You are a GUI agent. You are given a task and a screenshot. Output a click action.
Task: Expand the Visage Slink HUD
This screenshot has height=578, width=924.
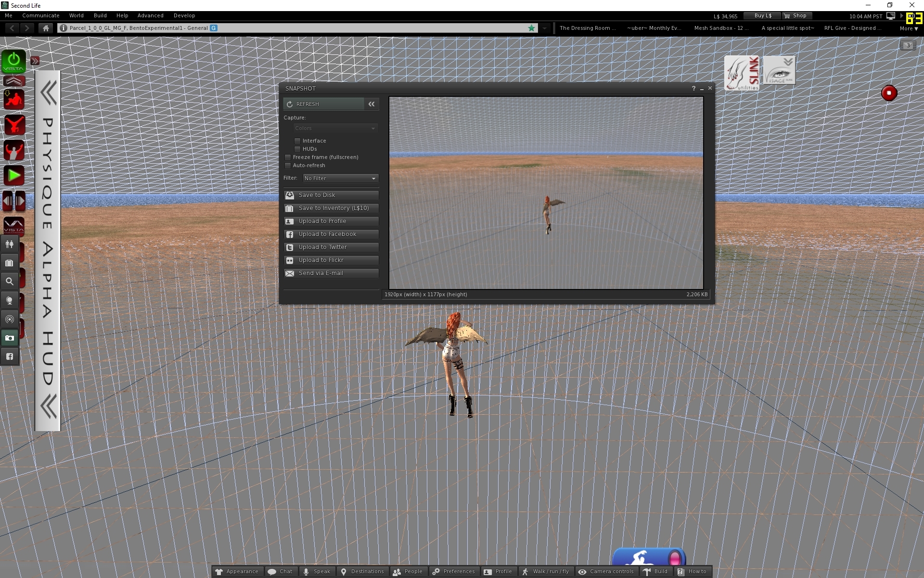[780, 70]
